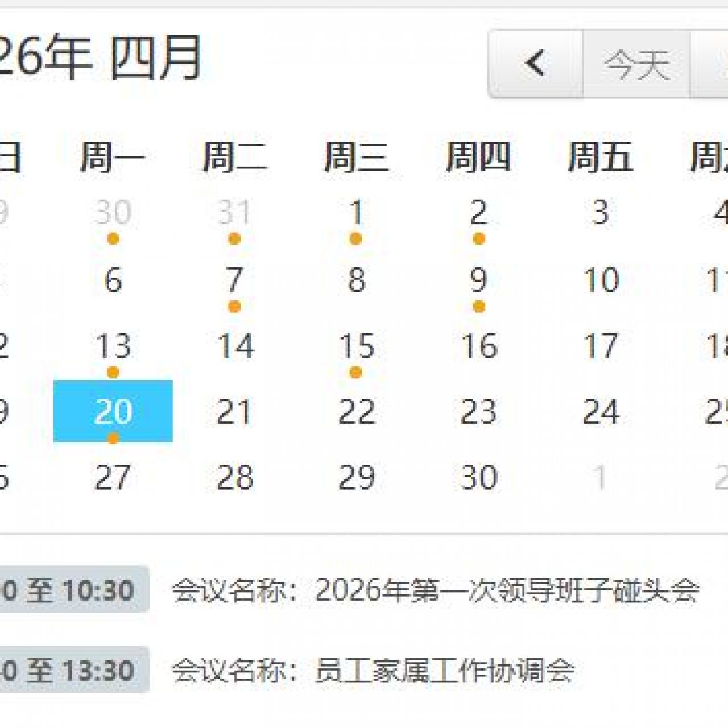Click the previous month arrow button
Image resolution: width=728 pixels, height=728 pixels.
pyautogui.click(x=535, y=64)
